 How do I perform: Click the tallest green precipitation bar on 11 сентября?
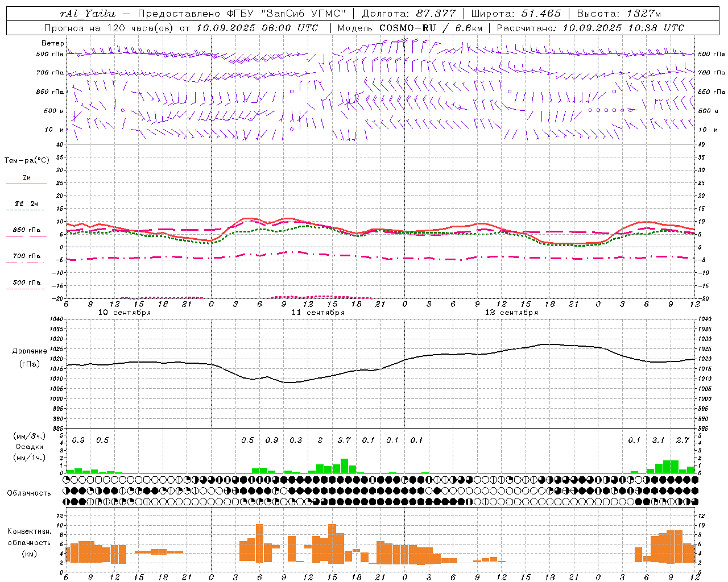click(344, 465)
